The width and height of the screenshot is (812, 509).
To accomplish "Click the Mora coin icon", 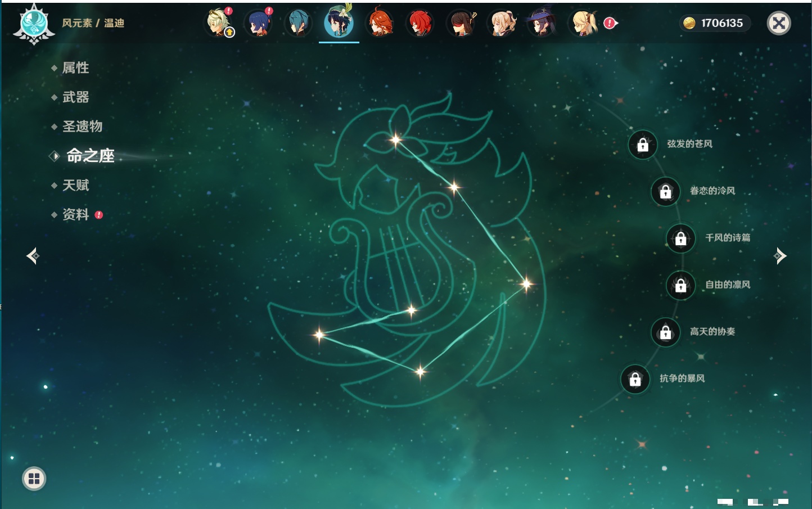I will pyautogui.click(x=689, y=23).
